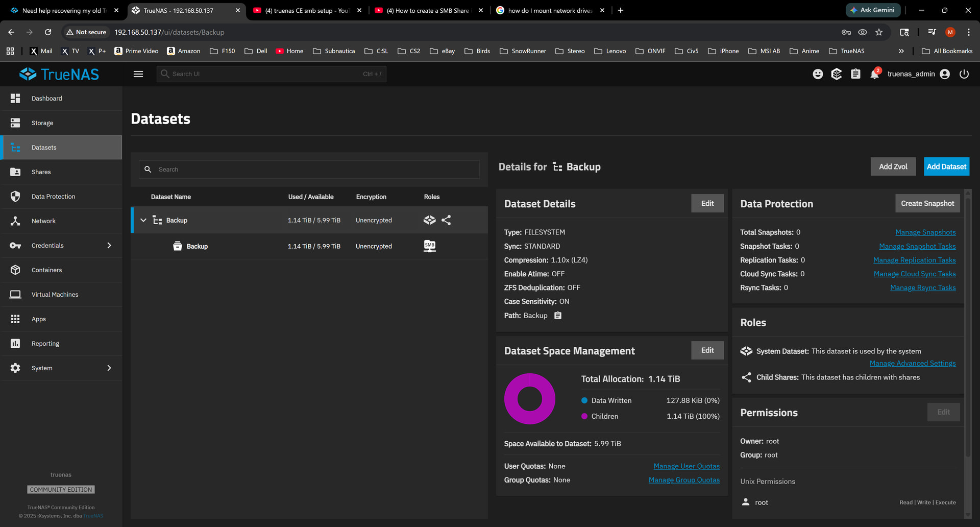The height and width of the screenshot is (527, 980).
Task: Click the Ask Gemini button
Action: pyautogui.click(x=873, y=10)
